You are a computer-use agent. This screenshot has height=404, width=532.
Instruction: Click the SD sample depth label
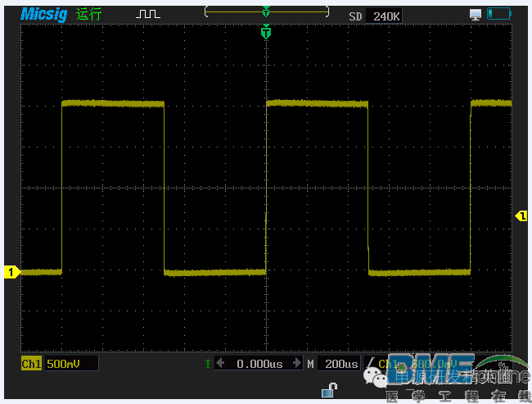(x=355, y=15)
